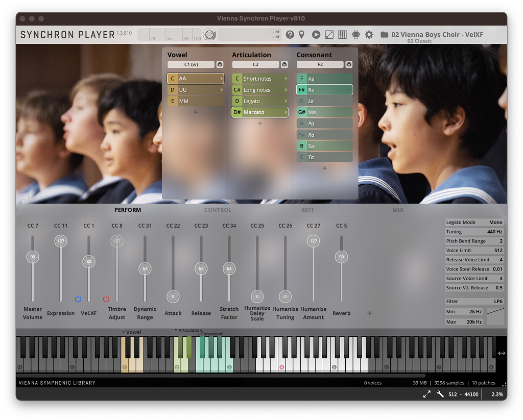Open the help question-mark icon
The image size is (523, 420).
coord(290,34)
